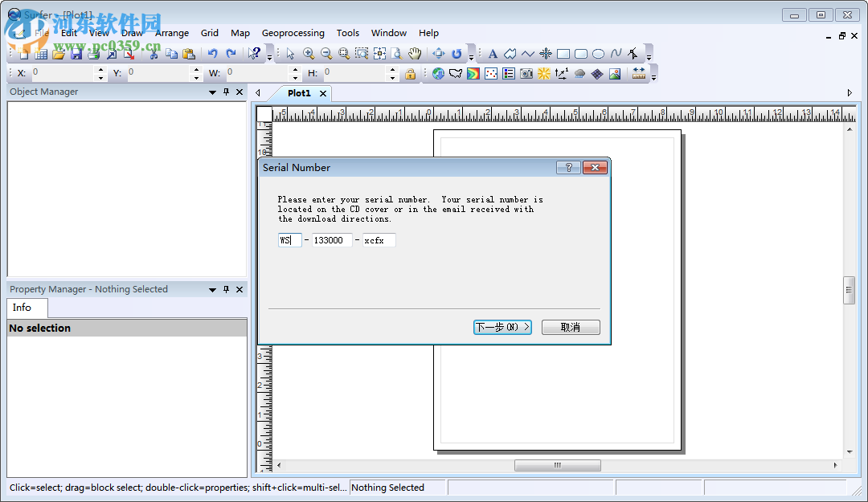Select the Polyline drawing tool

click(528, 54)
